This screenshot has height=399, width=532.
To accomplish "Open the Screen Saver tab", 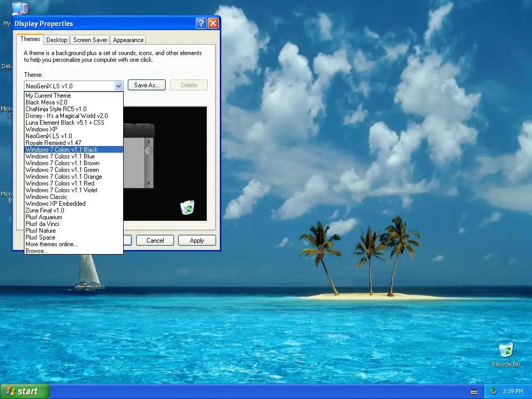I will [x=90, y=40].
